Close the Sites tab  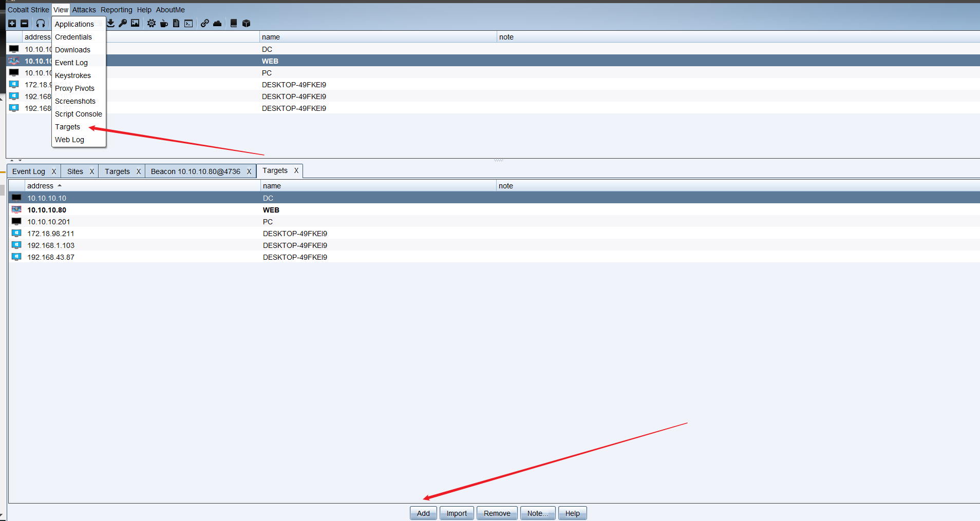tap(92, 171)
